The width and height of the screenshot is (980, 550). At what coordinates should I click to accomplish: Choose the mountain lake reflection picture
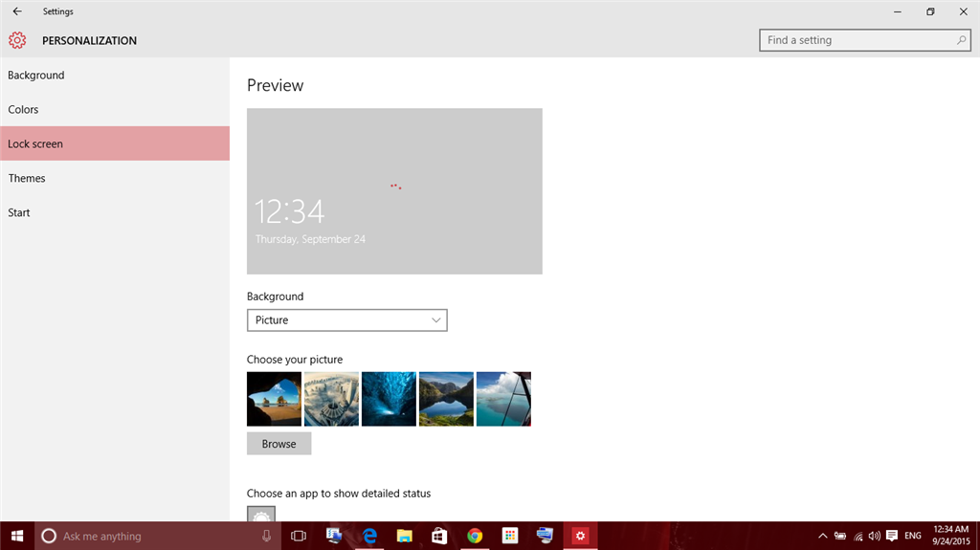(x=446, y=399)
